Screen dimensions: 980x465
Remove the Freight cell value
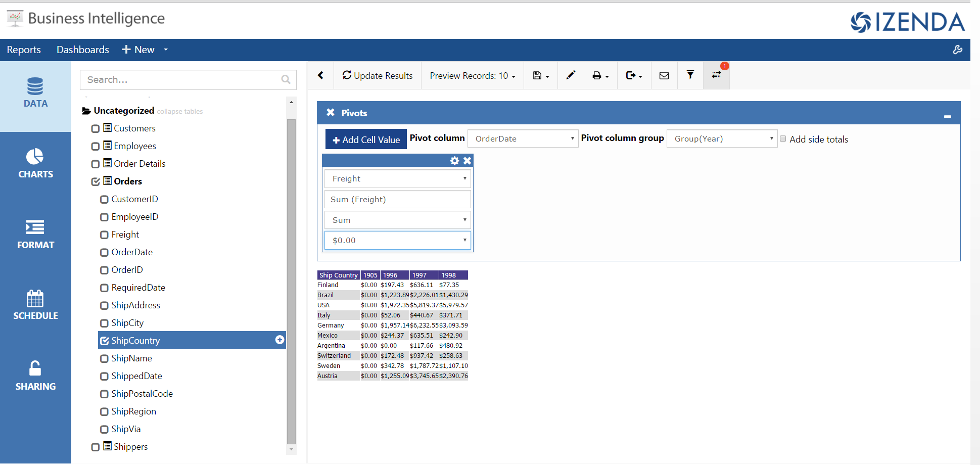[467, 160]
